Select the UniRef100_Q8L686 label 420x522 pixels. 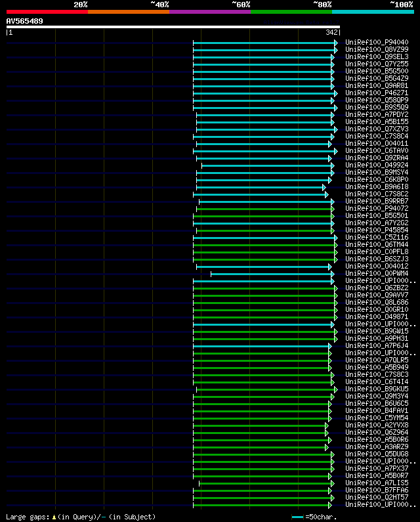[377, 302]
